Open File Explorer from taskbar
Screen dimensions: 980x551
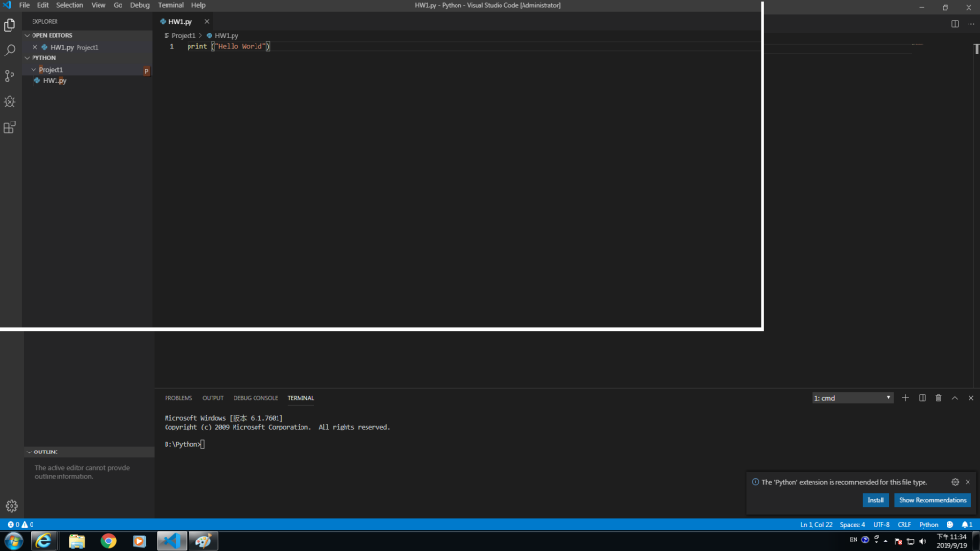[x=77, y=541]
